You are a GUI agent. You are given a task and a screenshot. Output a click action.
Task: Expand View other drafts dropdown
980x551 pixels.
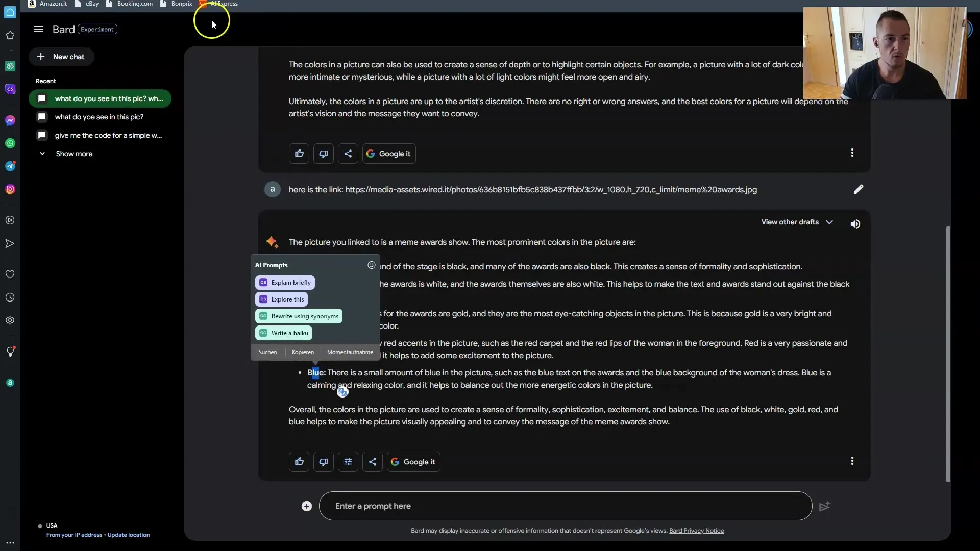pos(796,222)
